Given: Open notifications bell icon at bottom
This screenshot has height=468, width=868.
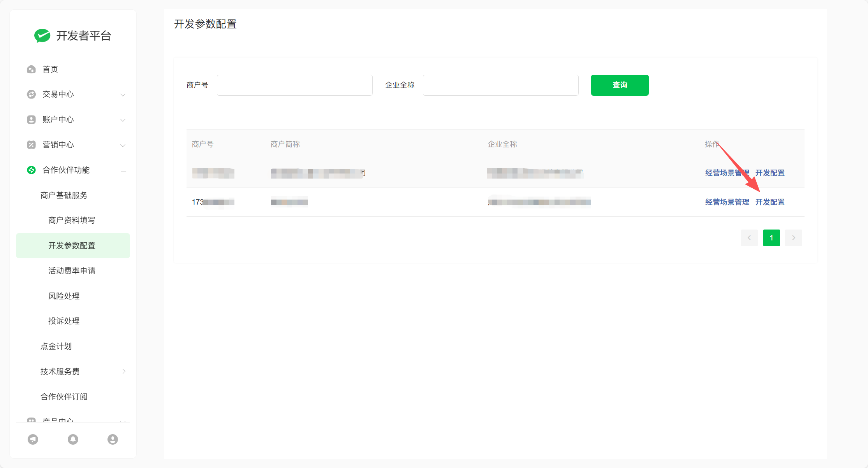Looking at the screenshot, I should [73, 439].
